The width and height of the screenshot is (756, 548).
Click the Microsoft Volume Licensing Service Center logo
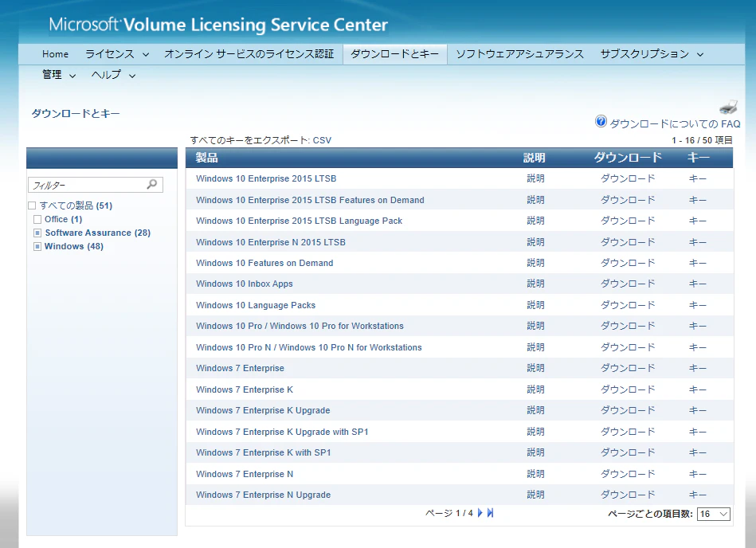coord(218,25)
